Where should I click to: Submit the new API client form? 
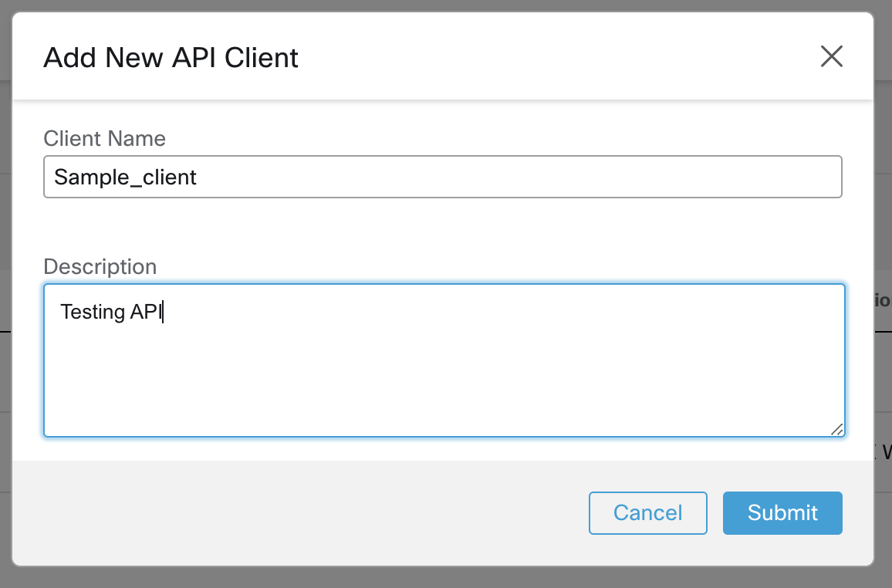coord(782,512)
